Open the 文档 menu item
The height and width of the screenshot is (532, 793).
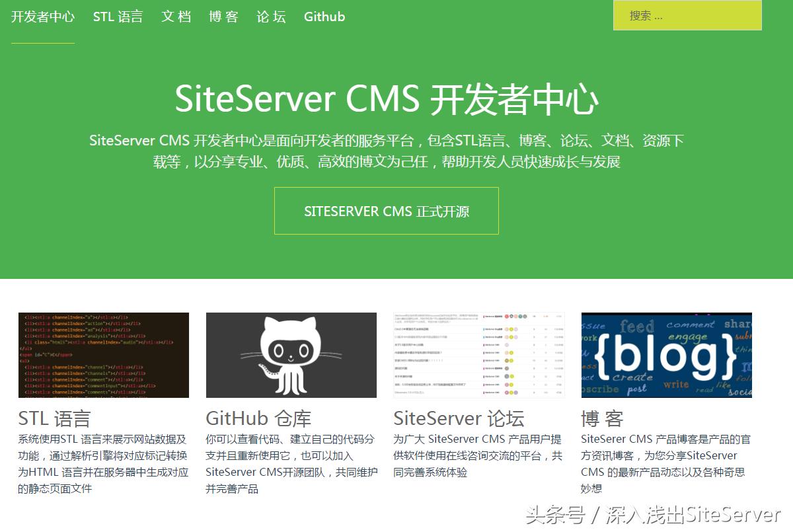point(176,17)
